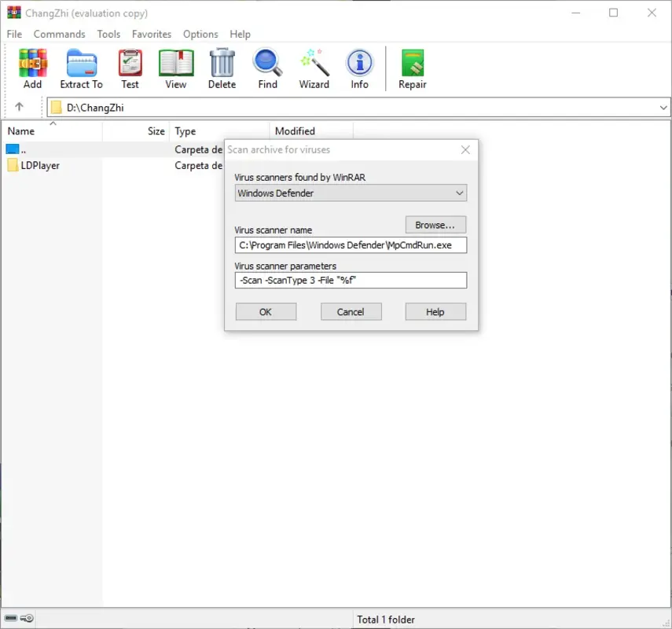672x629 pixels.
Task: Click the Delete toolbar icon
Action: (222, 68)
